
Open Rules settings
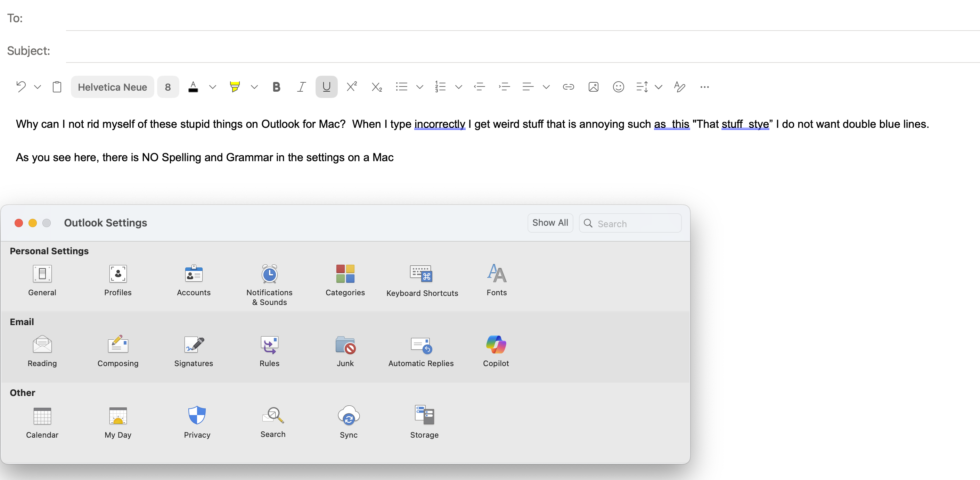click(x=269, y=351)
